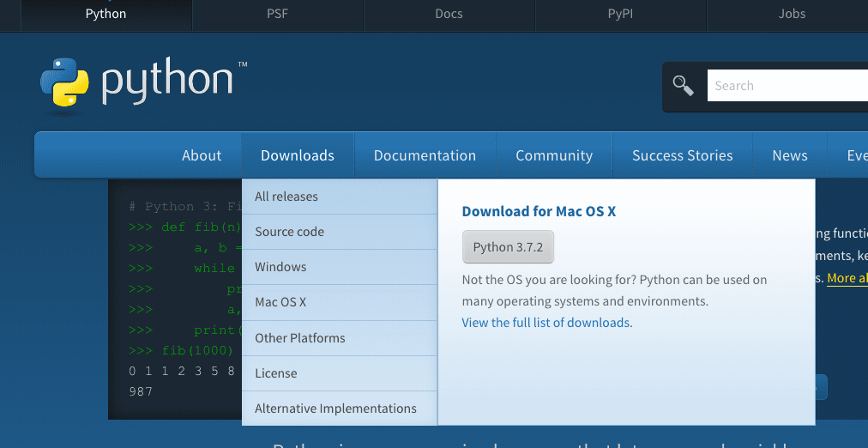Expand the Downloads navigation menu
This screenshot has height=448, width=868.
click(298, 155)
